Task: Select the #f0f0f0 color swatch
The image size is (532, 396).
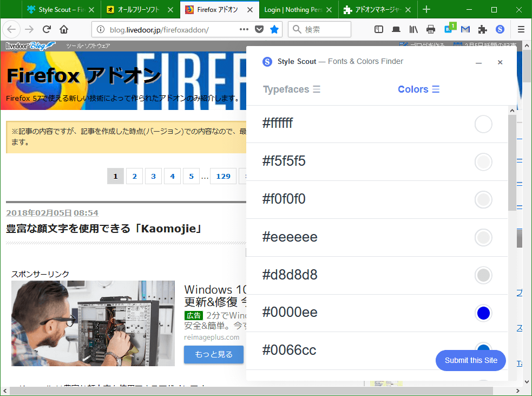Action: 483,199
